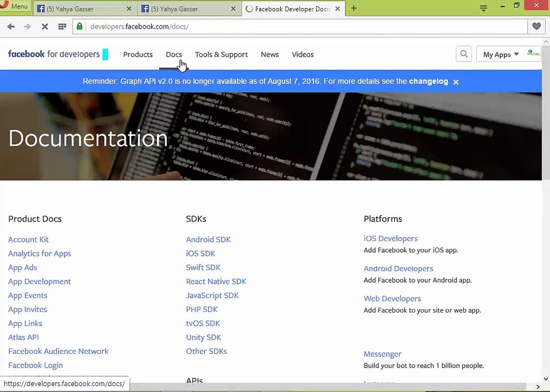
Task: Open Swift SDK link
Action: pos(203,268)
